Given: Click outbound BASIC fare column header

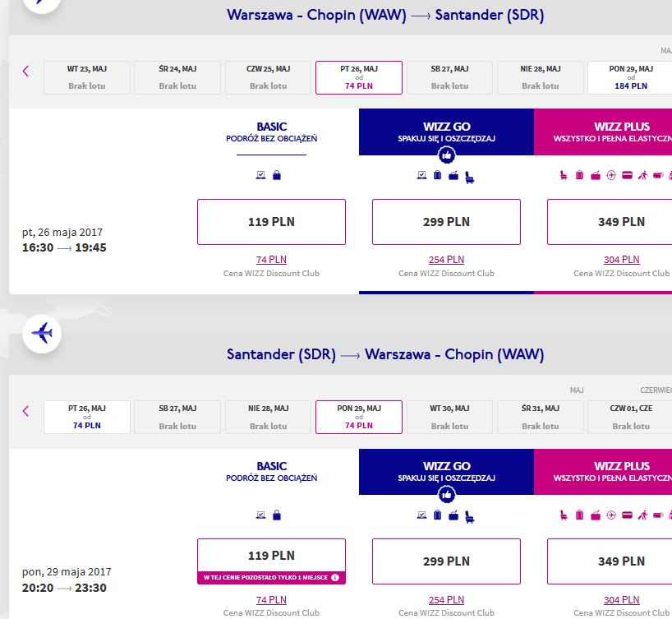Looking at the screenshot, I should pos(272,132).
